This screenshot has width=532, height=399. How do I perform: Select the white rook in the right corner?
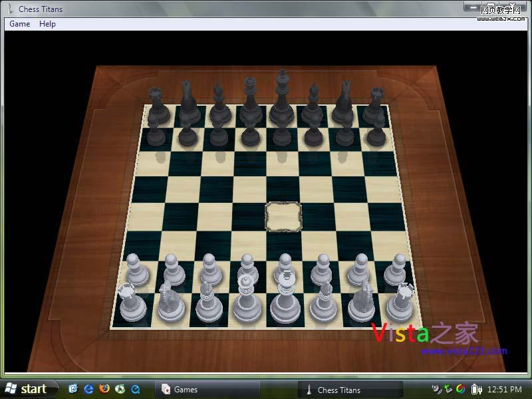point(401,304)
